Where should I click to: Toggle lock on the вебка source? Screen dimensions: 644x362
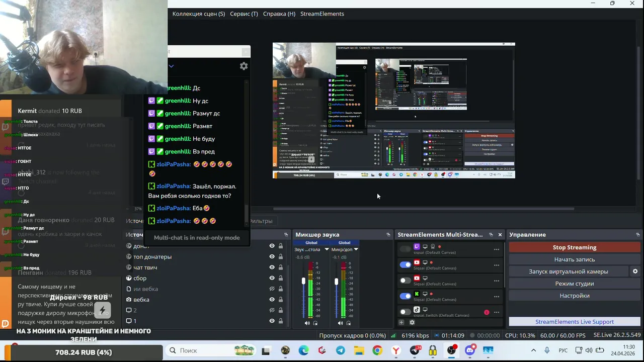coord(281,300)
